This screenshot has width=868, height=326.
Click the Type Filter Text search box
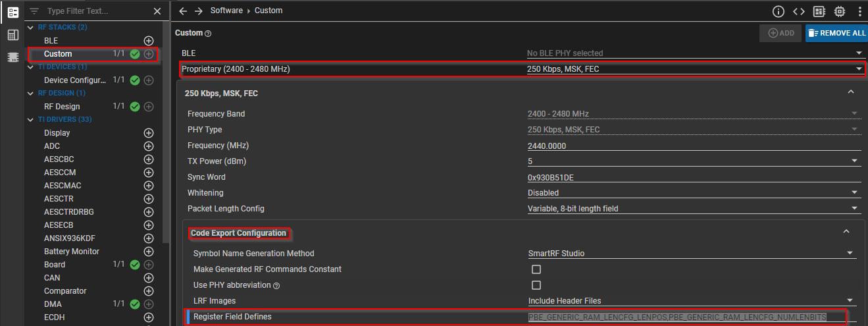(x=97, y=11)
